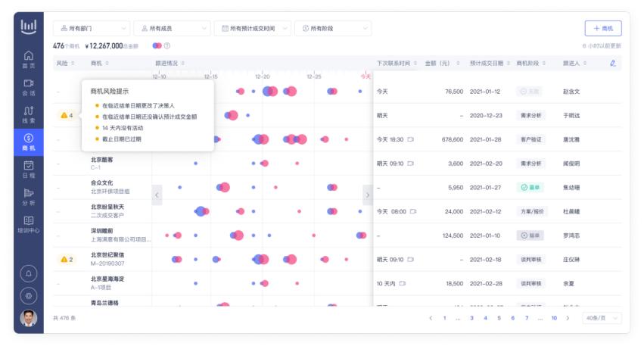Click the add opportunity button

click(603, 28)
